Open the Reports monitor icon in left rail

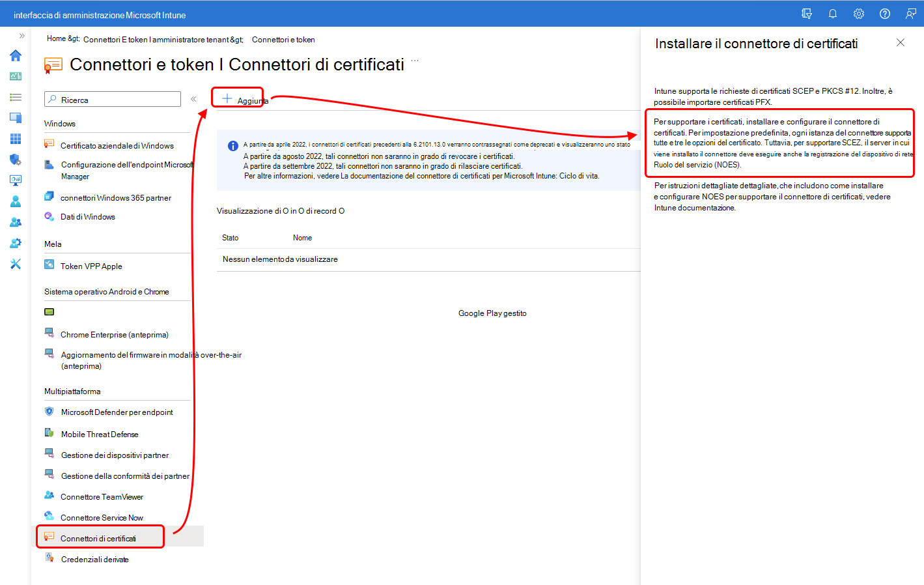pyautogui.click(x=16, y=180)
